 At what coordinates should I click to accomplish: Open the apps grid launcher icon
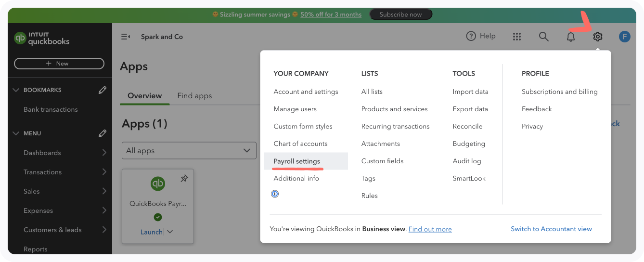coord(517,37)
